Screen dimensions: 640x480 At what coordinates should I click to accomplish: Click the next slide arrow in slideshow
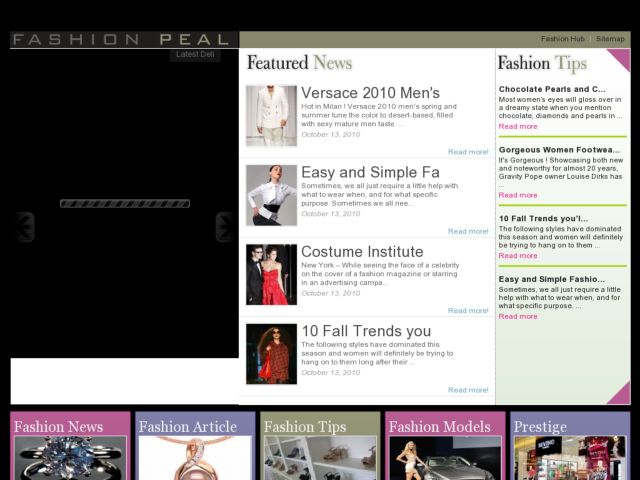tap(225, 227)
